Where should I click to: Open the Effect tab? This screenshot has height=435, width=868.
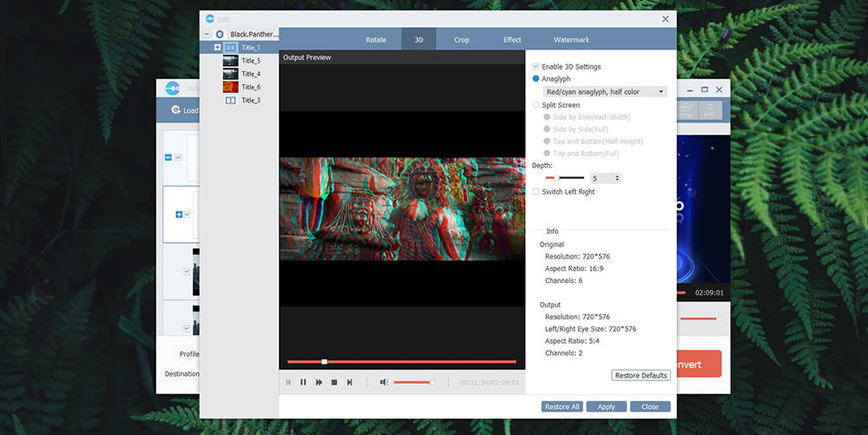512,40
